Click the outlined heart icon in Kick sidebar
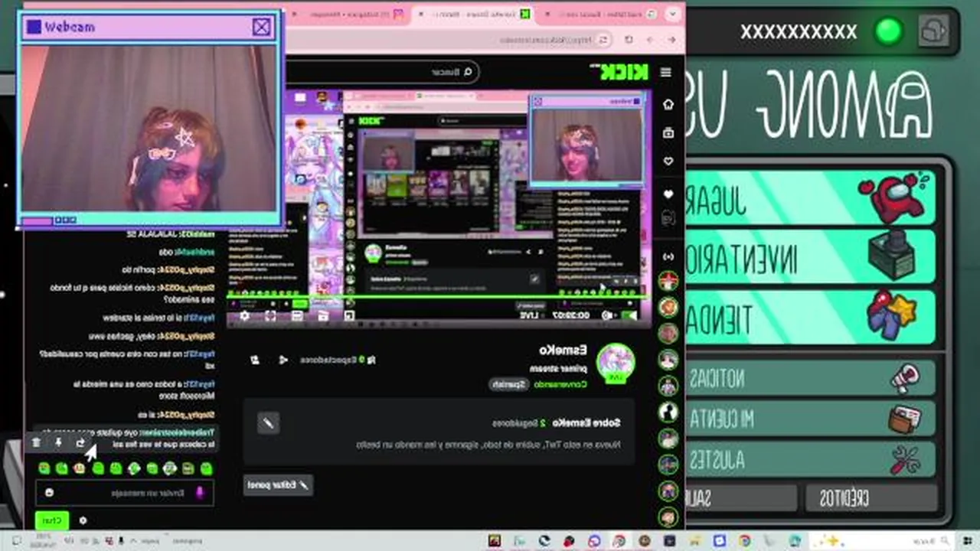Screen dimensions: 980x551 [x=668, y=161]
